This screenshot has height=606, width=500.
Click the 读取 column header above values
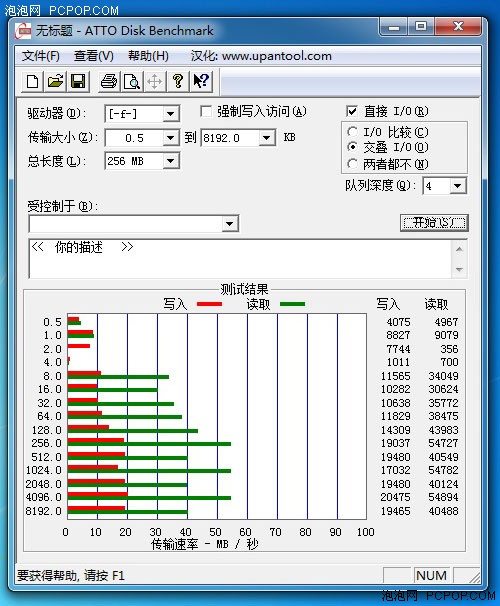coord(436,304)
